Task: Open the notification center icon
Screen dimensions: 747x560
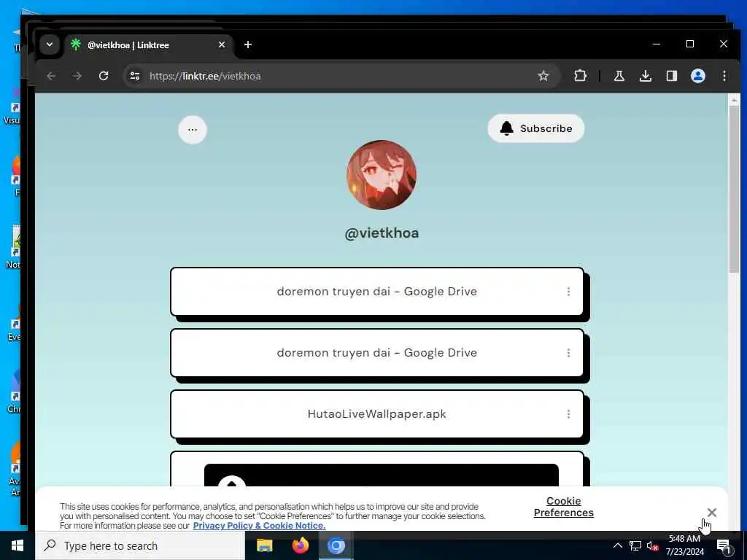Action: click(x=724, y=547)
